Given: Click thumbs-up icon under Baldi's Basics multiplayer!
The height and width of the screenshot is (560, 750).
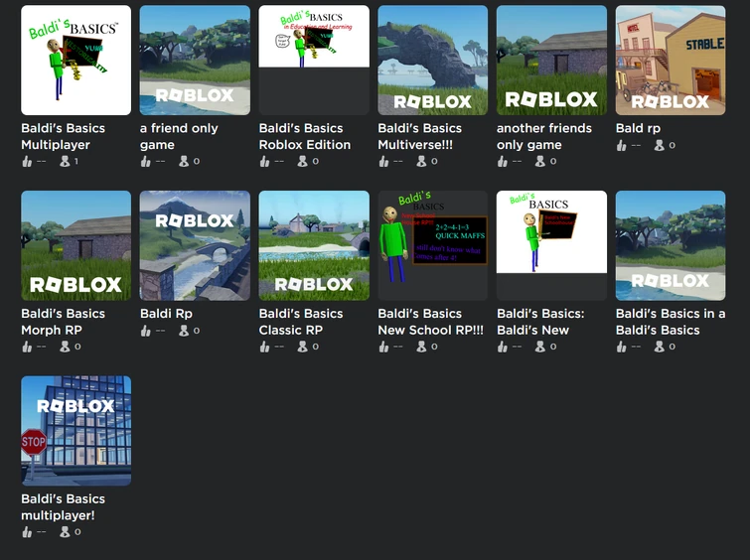Looking at the screenshot, I should point(27,532).
